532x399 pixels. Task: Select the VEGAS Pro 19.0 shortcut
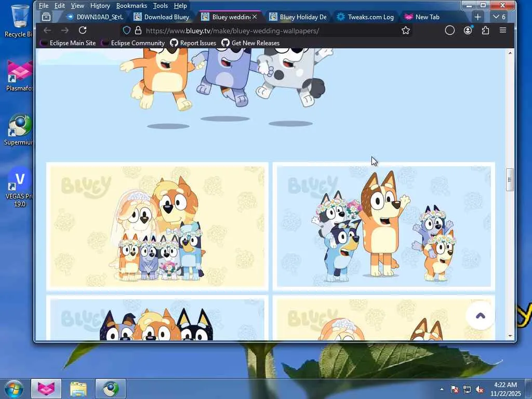[19, 187]
